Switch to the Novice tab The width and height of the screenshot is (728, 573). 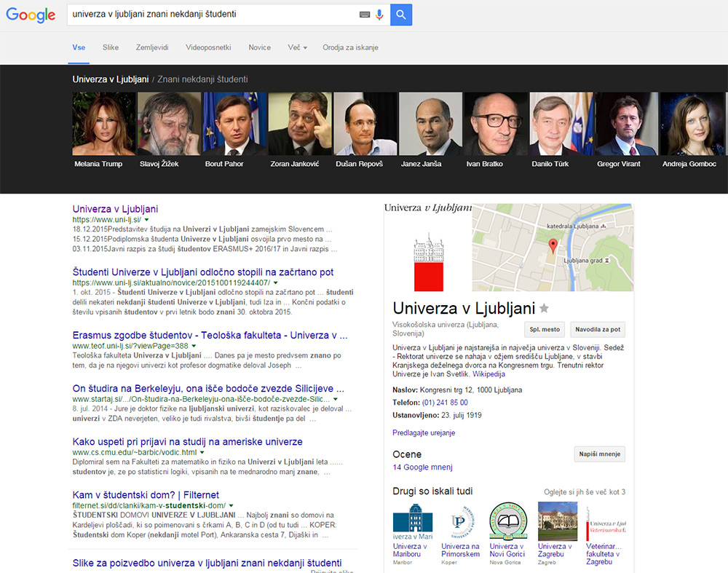(x=260, y=47)
